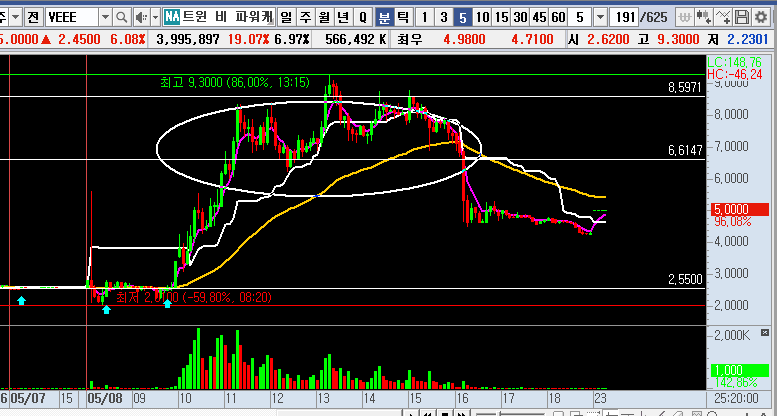Select the 틱 tick chart button

(x=403, y=18)
